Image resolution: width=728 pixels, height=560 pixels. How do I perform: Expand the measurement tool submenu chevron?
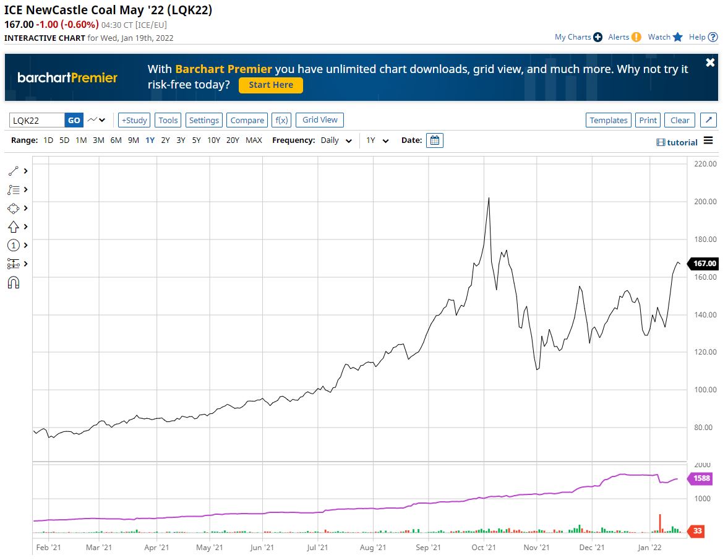click(25, 264)
